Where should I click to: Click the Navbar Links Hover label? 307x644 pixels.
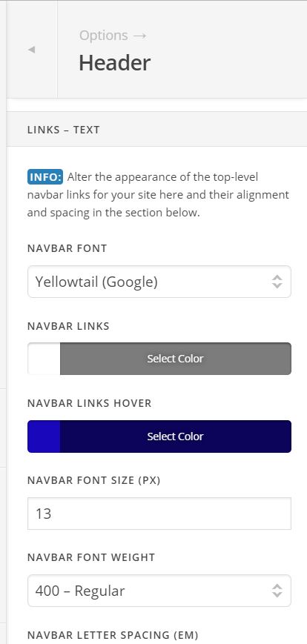pos(90,403)
